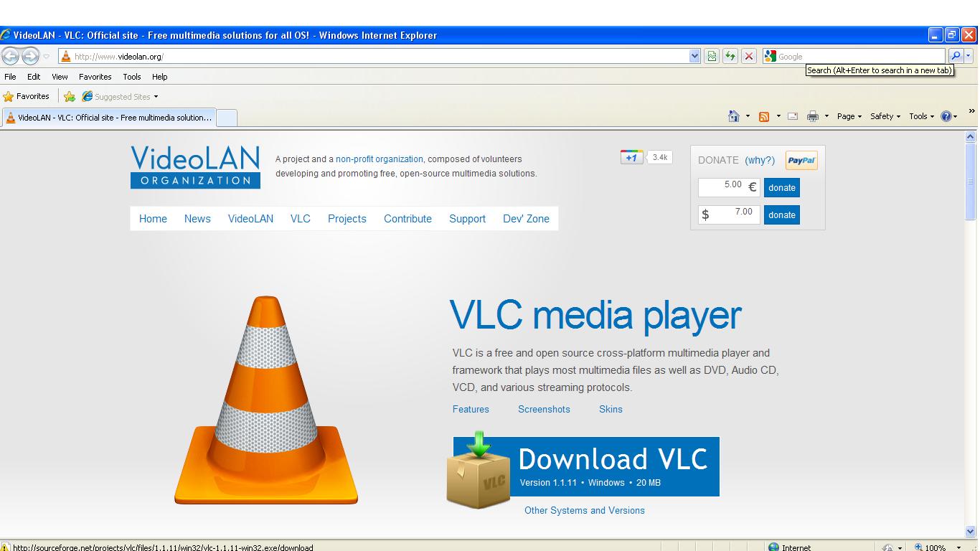Image resolution: width=980 pixels, height=551 pixels.
Task: Refresh the page with green arrows icon
Action: 730,56
